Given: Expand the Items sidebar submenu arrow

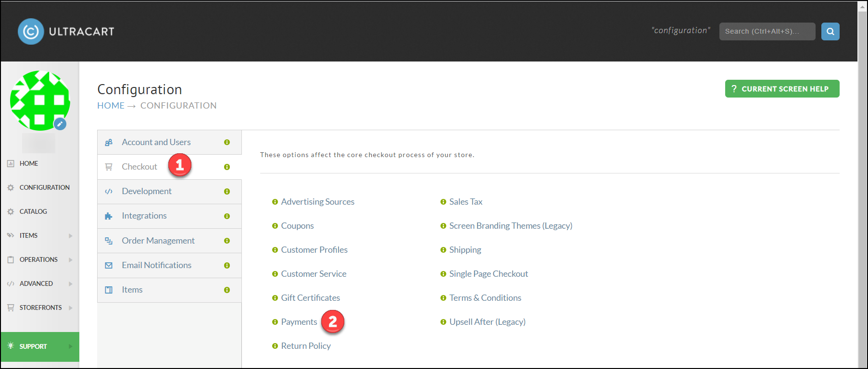Looking at the screenshot, I should tap(71, 235).
